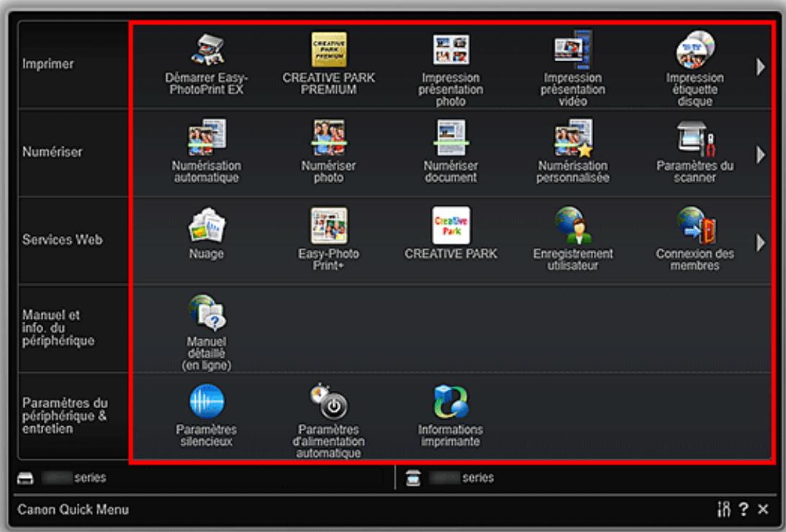
Task: Open Paramètres du scanner
Action: 695,150
